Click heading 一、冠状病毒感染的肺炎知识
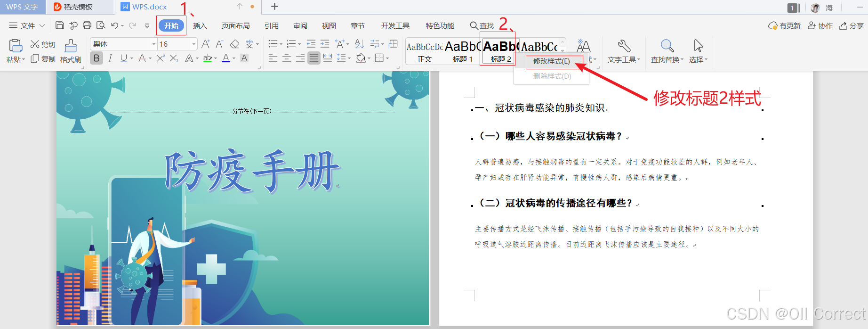 [539, 108]
